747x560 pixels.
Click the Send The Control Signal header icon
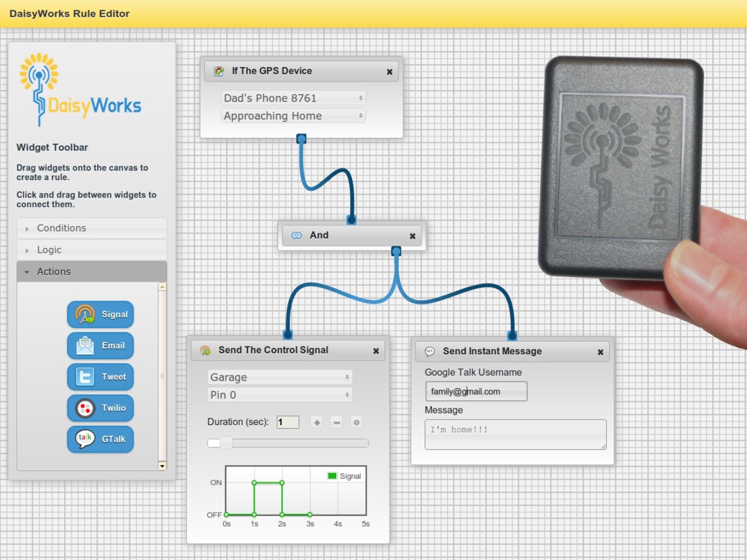(x=205, y=351)
